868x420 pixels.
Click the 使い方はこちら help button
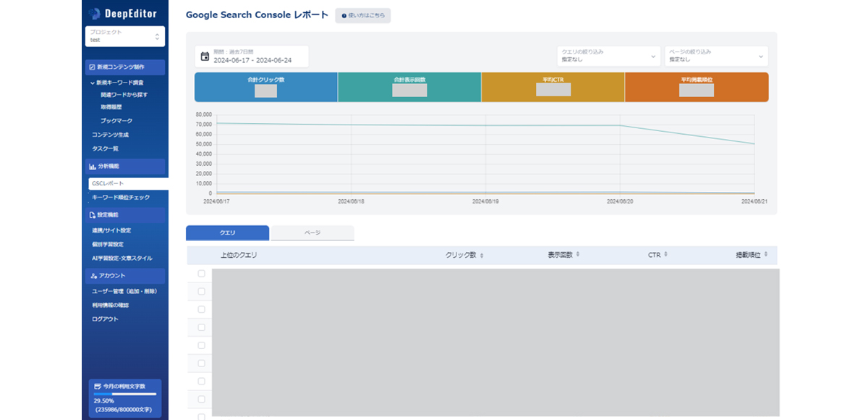(x=363, y=15)
